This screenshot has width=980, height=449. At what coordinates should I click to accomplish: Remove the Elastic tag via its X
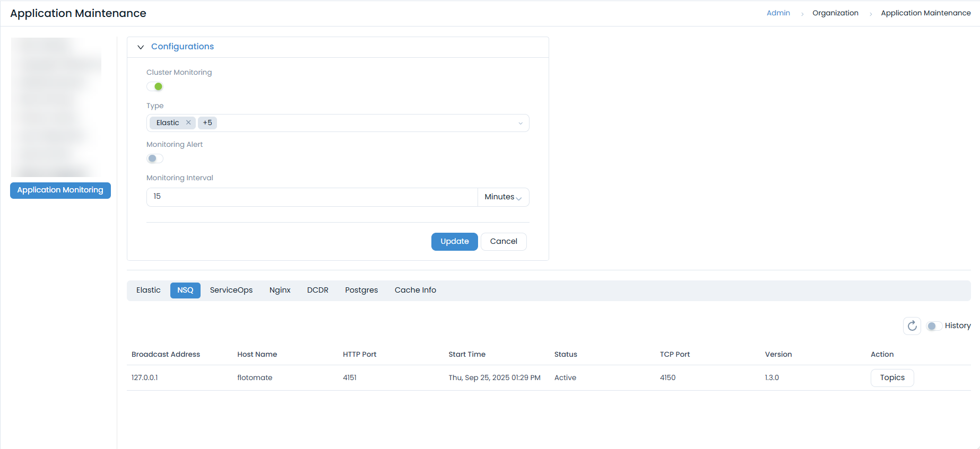188,122
